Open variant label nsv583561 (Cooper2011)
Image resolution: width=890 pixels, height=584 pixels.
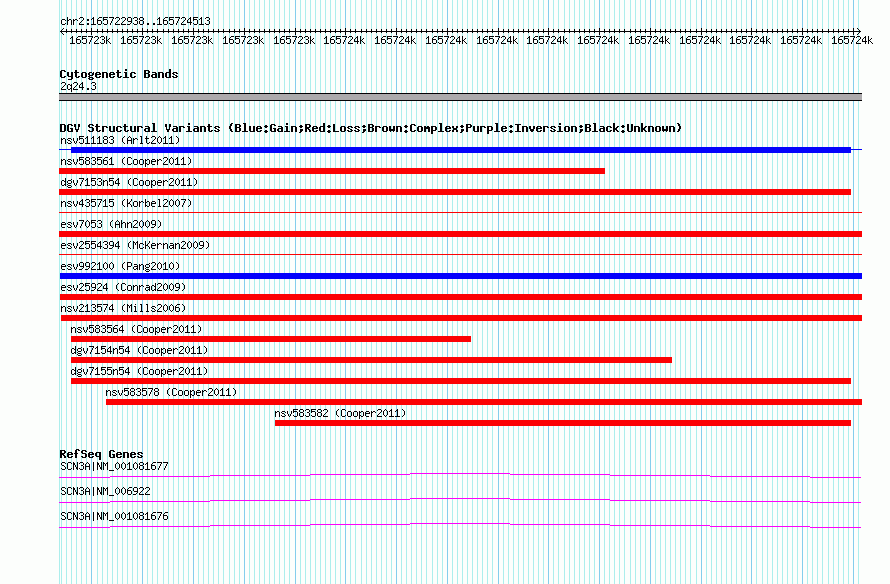tap(126, 161)
